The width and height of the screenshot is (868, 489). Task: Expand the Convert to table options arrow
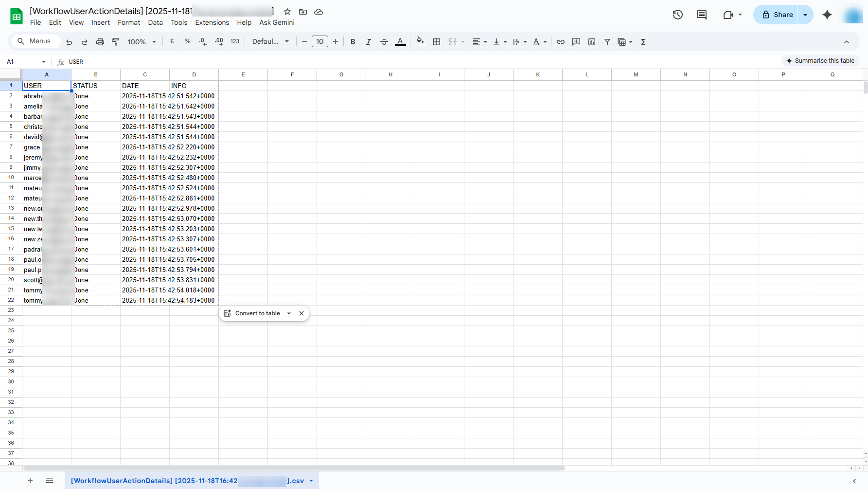[x=289, y=313]
